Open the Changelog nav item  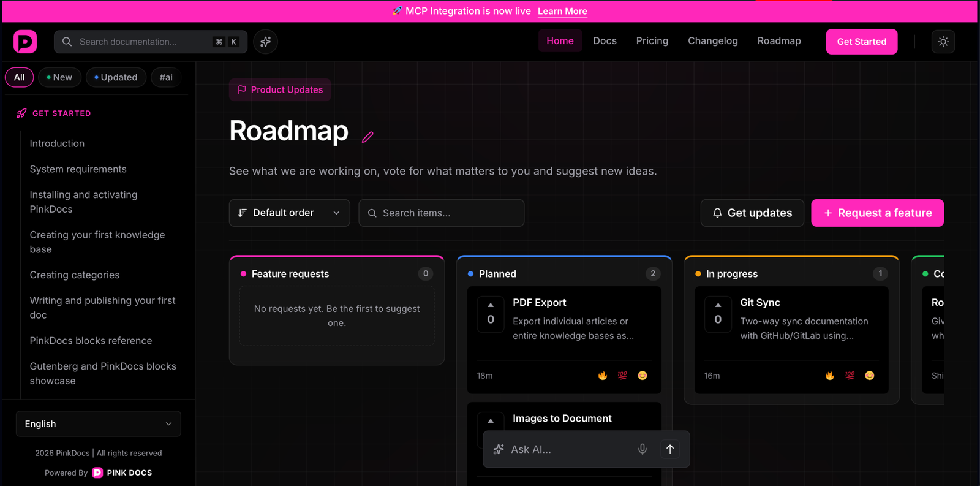pos(713,41)
